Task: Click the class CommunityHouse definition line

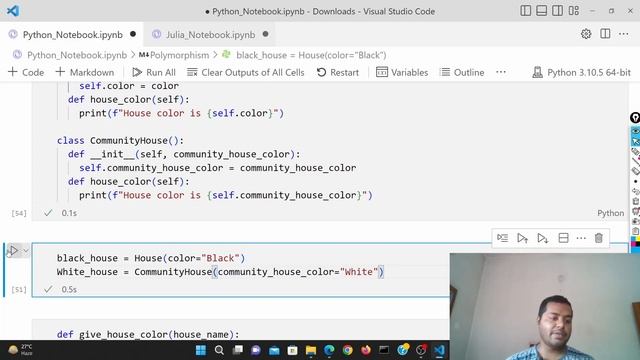Action: (120, 140)
